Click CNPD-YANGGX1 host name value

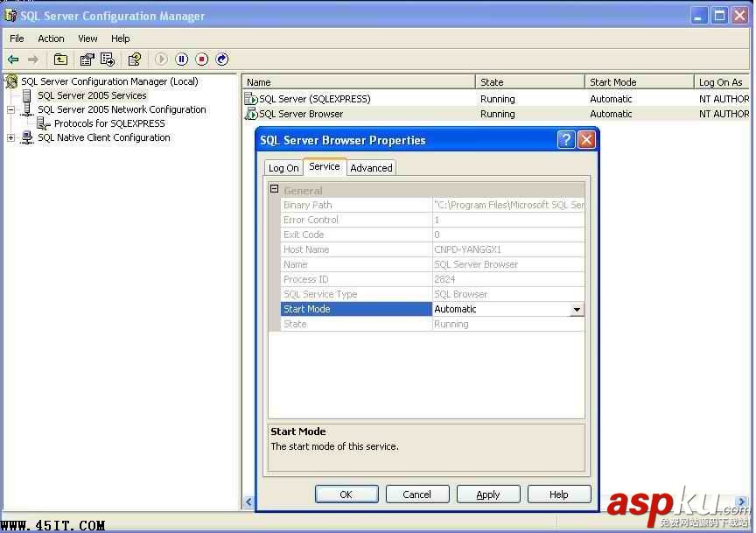point(467,249)
